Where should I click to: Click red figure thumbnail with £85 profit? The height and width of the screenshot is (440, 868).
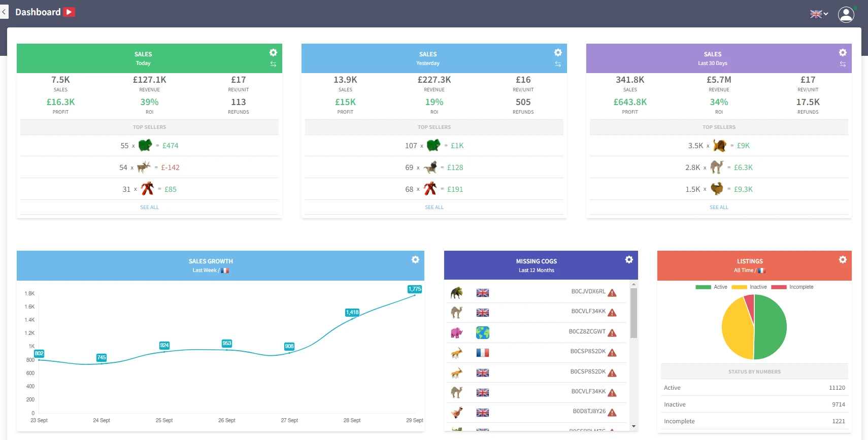(147, 189)
